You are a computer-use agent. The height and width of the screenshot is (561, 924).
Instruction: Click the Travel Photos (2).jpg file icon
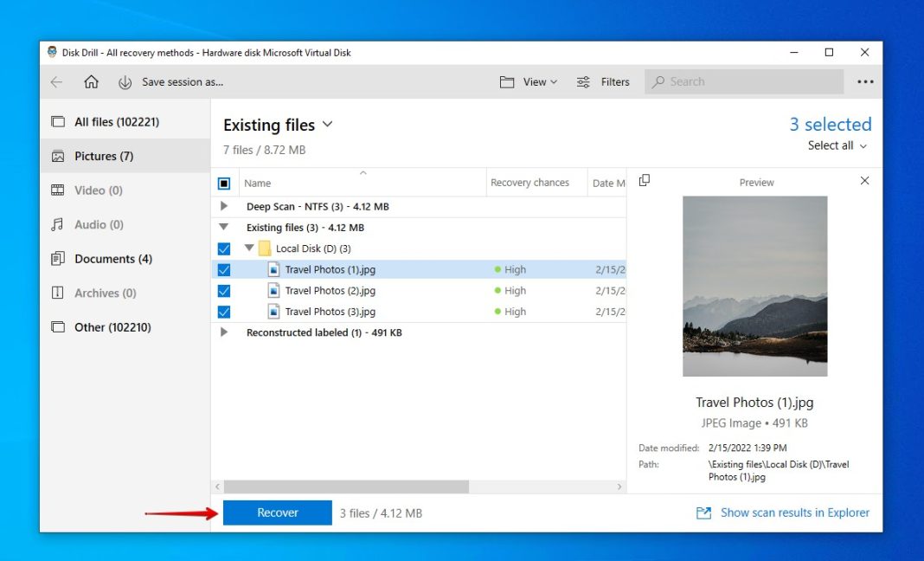tap(273, 290)
